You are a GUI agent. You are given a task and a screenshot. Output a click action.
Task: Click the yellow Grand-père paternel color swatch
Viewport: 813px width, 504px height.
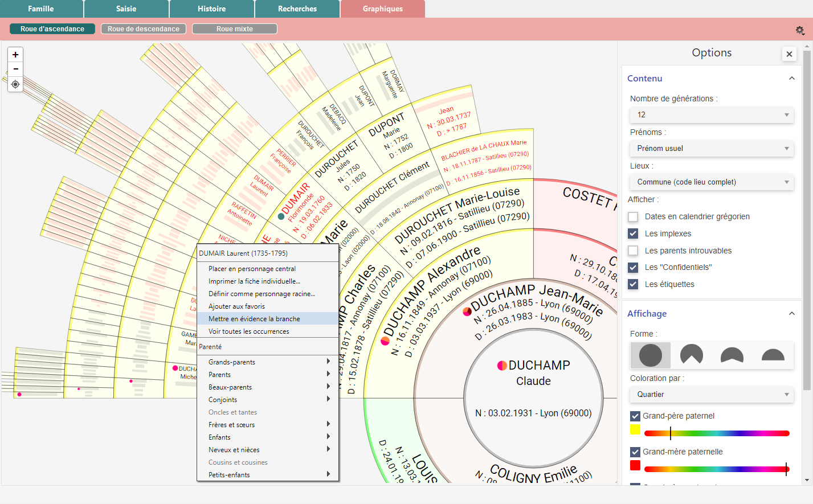pos(635,430)
